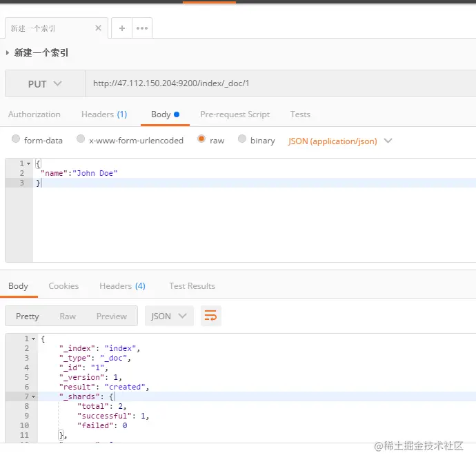
Task: Click the "_id": "1" response line
Action: 83,367
